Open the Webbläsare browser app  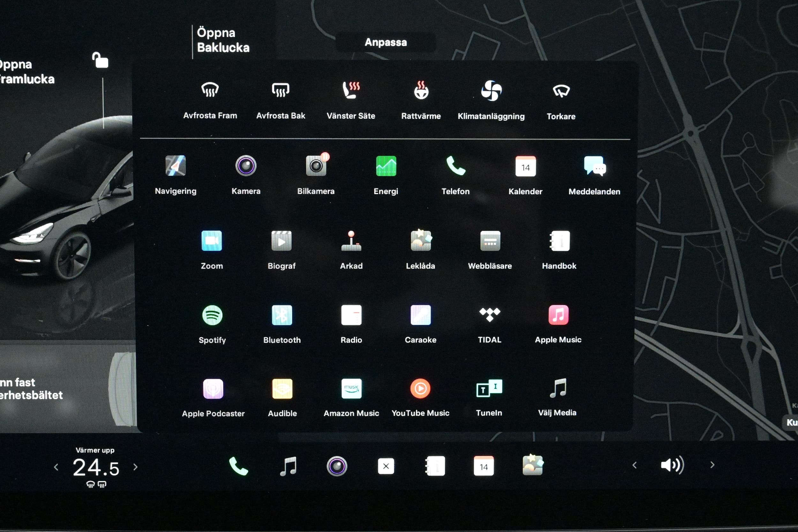490,241
